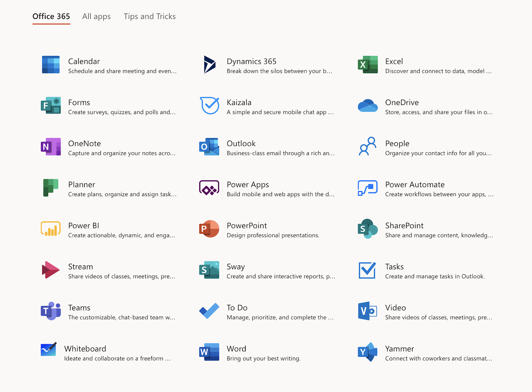The width and height of the screenshot is (532, 392).
Task: Click 'Design professional presentations.' description
Action: (x=273, y=235)
